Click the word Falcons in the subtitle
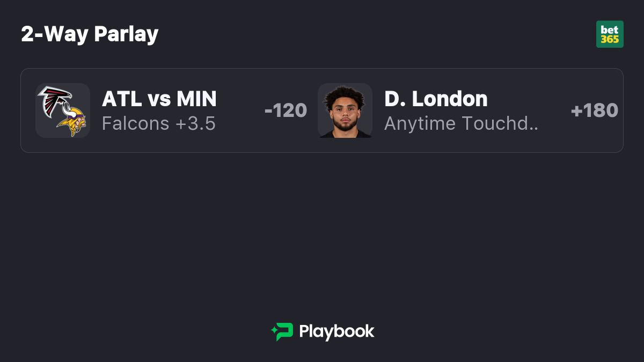This screenshot has height=362, width=644. pos(136,124)
